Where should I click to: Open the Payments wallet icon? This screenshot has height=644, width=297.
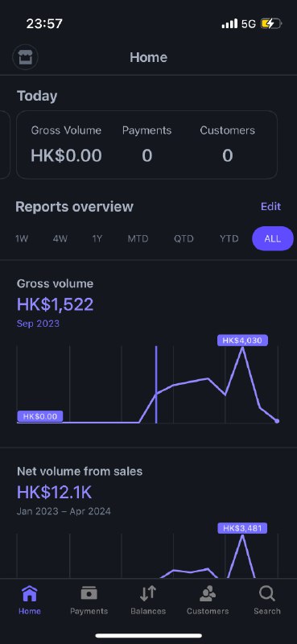click(89, 593)
